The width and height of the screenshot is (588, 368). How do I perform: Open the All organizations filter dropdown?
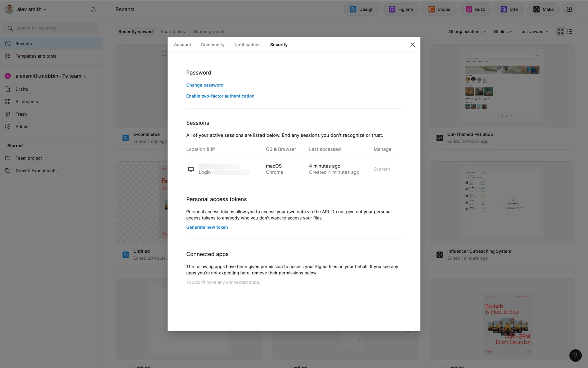pyautogui.click(x=467, y=32)
